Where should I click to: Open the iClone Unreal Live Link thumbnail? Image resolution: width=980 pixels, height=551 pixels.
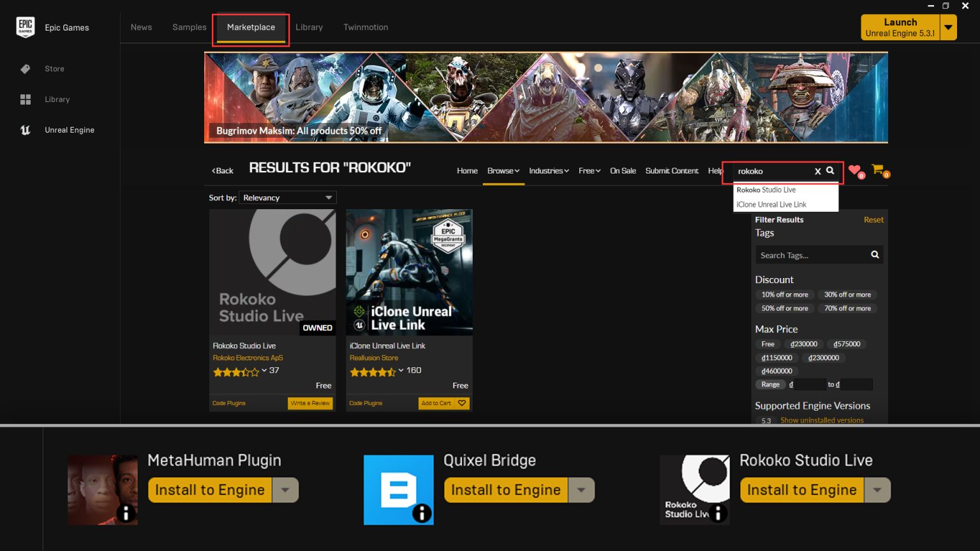click(409, 272)
